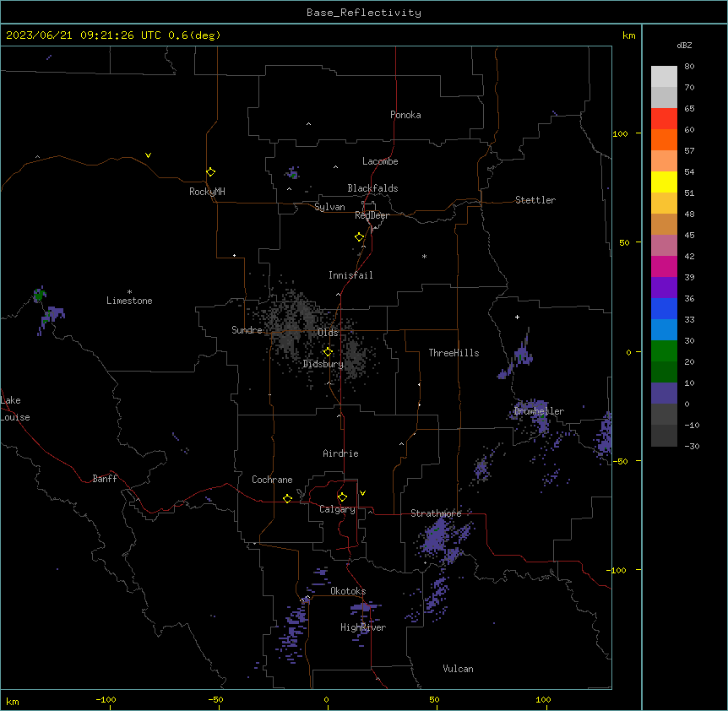This screenshot has width=728, height=711.
Task: Click the 50 tick on vertical axis
Action: point(624,242)
